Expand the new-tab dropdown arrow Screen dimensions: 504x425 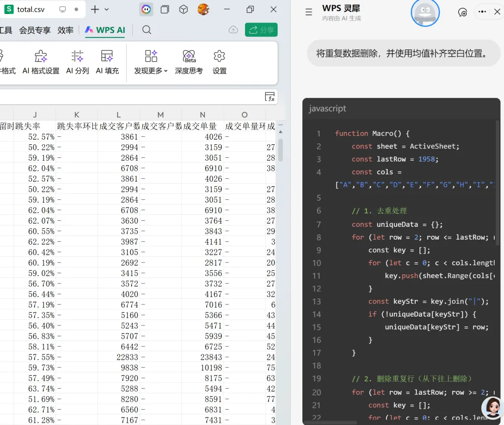107,9
